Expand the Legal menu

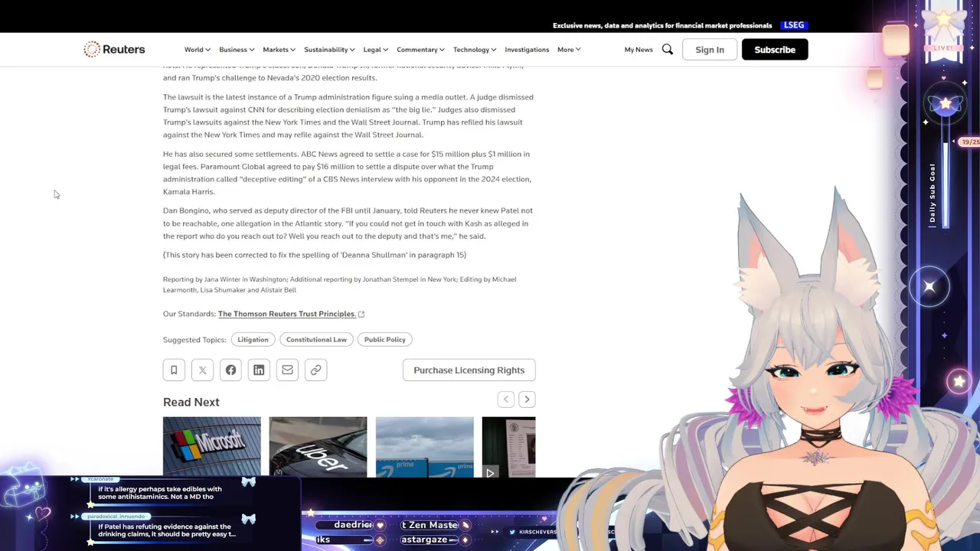(375, 50)
